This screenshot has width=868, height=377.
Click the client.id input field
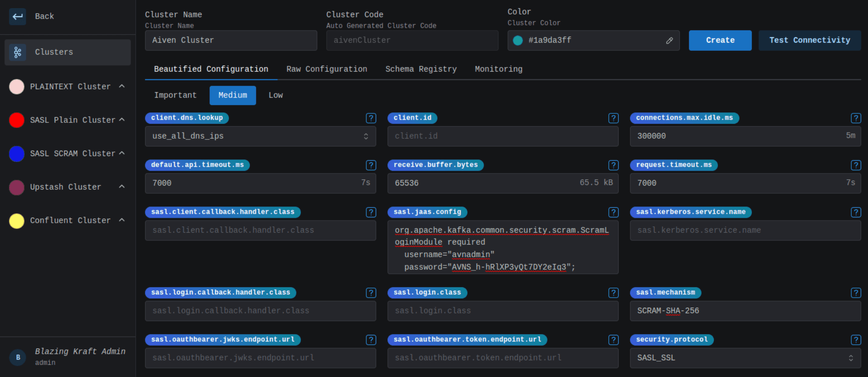(503, 136)
